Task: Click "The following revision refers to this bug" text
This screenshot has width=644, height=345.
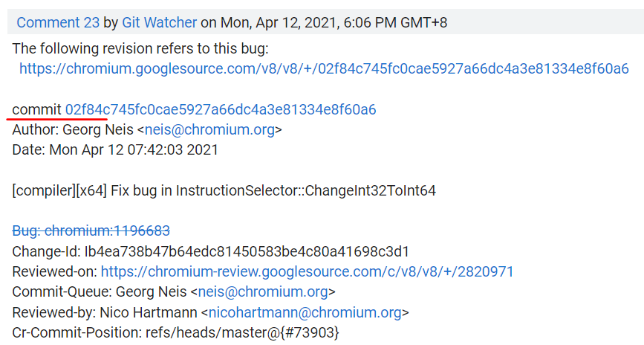Action: (x=140, y=49)
